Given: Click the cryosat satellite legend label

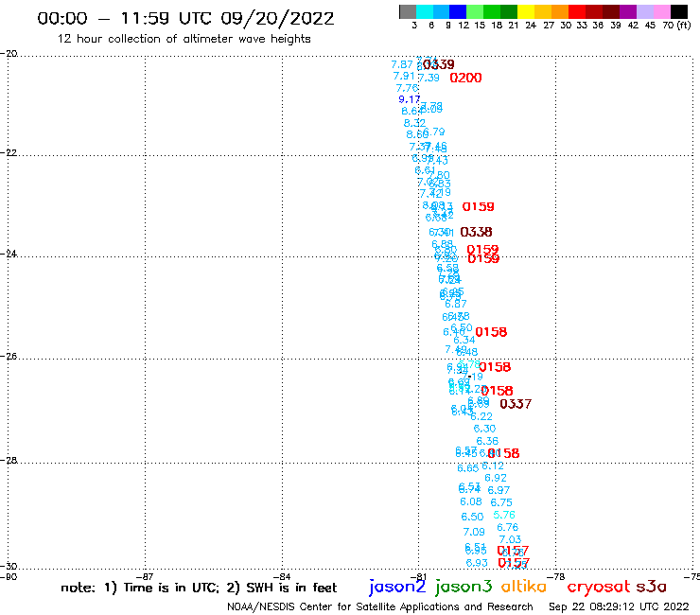Looking at the screenshot, I should point(599,588).
